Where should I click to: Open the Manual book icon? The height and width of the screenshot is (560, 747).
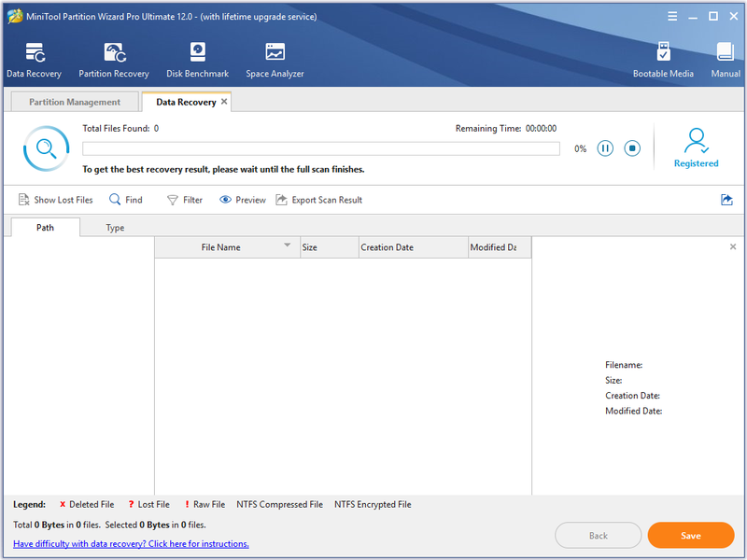click(x=726, y=52)
